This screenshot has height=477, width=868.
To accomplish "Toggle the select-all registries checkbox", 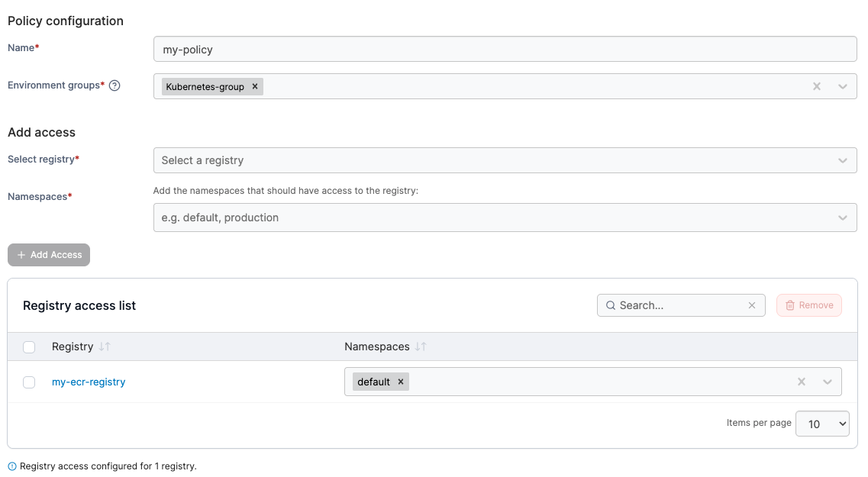I will pos(29,347).
